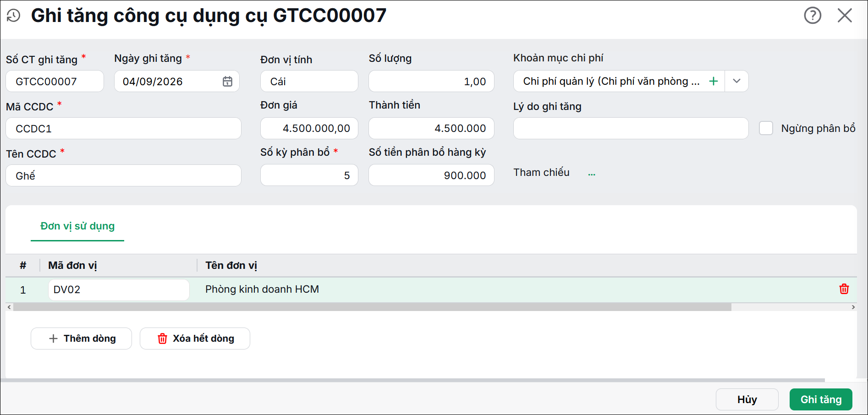Screen dimensions: 868x415
Task: Click the table's horizontal scrollbar thumb
Action: (372, 307)
